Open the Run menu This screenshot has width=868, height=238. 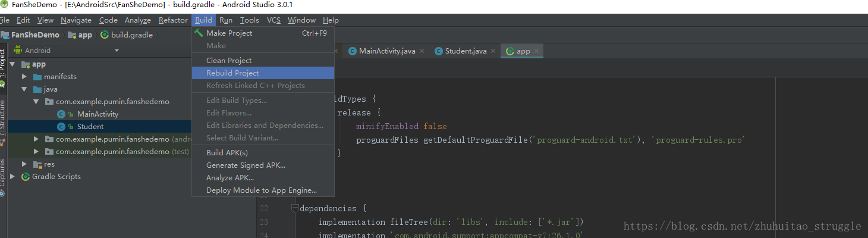coord(226,20)
